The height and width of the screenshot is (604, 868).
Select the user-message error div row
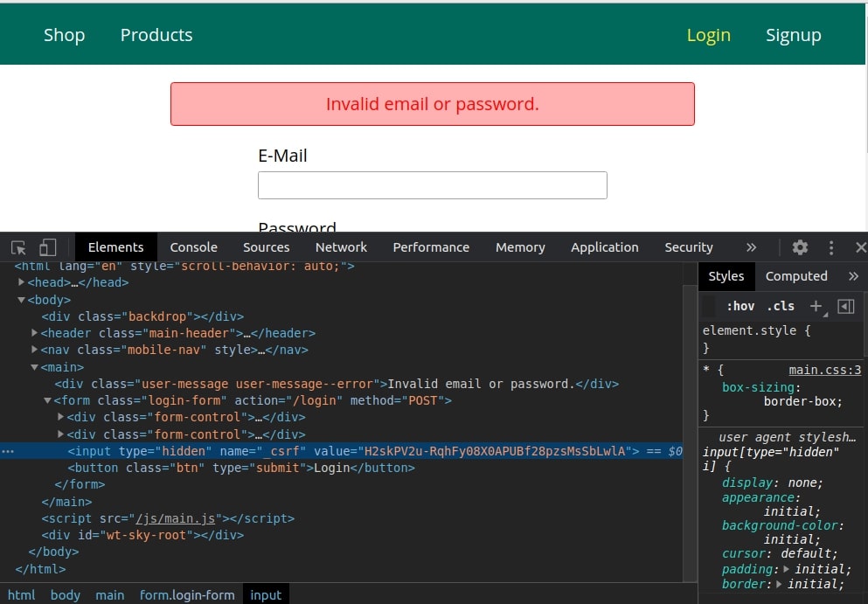click(x=337, y=384)
